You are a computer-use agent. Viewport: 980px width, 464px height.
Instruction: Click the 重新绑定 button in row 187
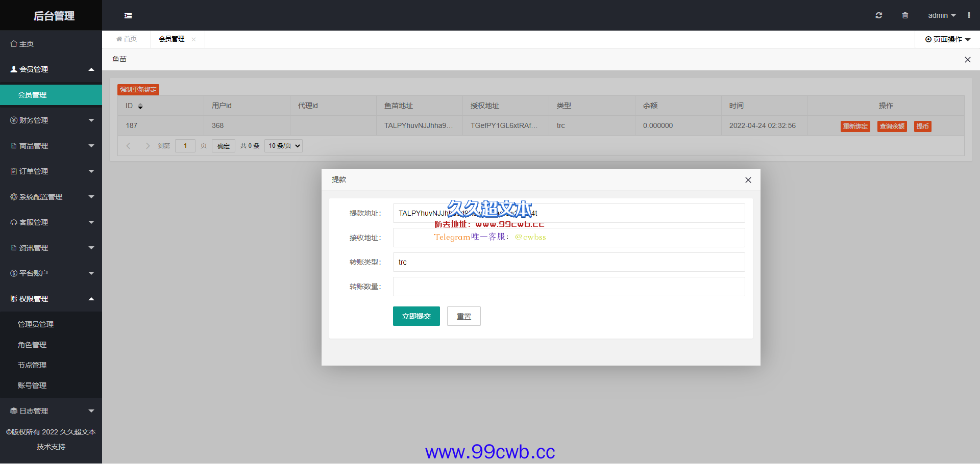click(x=855, y=126)
